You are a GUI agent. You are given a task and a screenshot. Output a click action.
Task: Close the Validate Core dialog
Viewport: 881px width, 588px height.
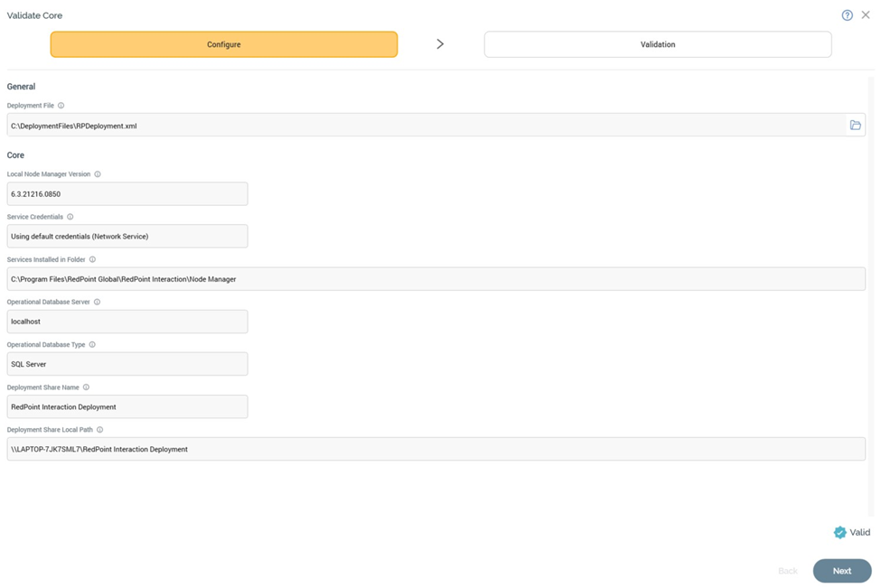click(866, 15)
